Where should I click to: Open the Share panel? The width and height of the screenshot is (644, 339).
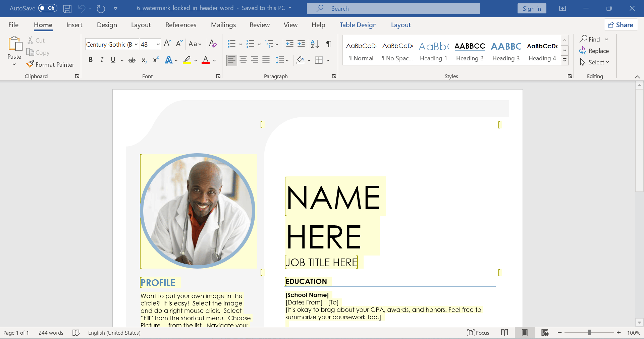[x=621, y=24]
